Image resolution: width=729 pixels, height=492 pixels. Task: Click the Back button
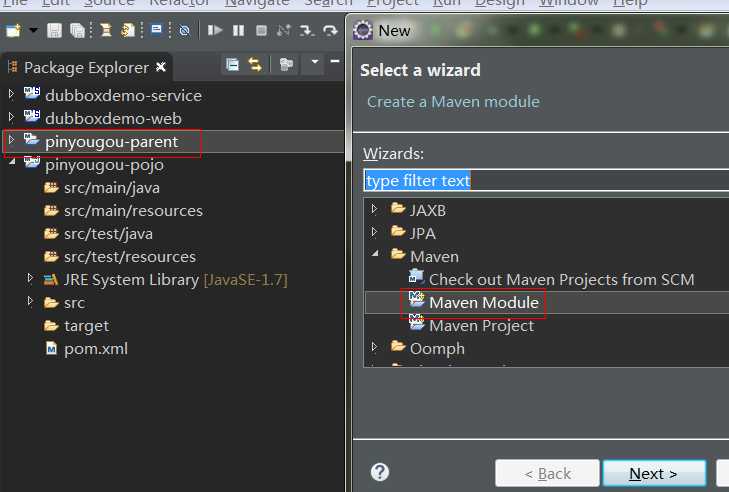point(547,473)
